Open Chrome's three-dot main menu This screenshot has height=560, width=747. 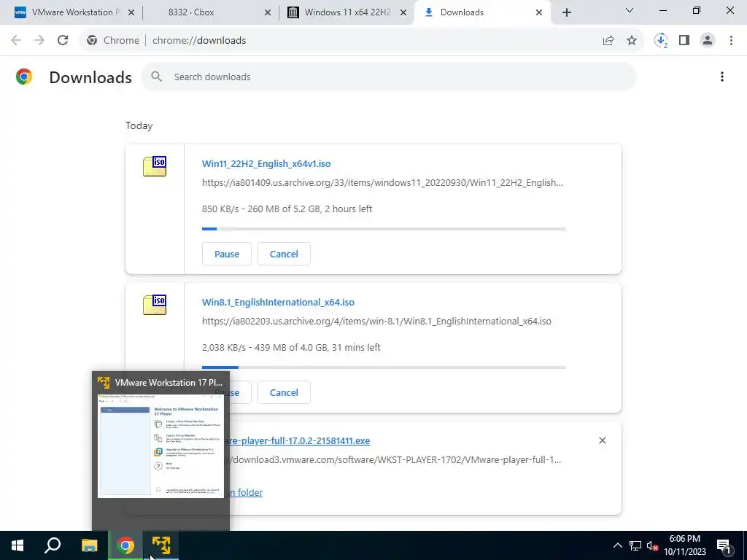coord(731,41)
